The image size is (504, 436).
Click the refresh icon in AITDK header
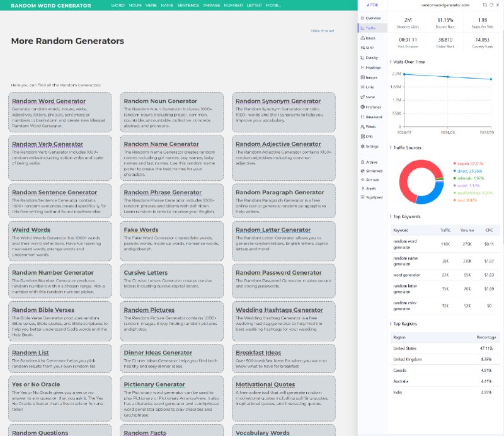click(491, 5)
